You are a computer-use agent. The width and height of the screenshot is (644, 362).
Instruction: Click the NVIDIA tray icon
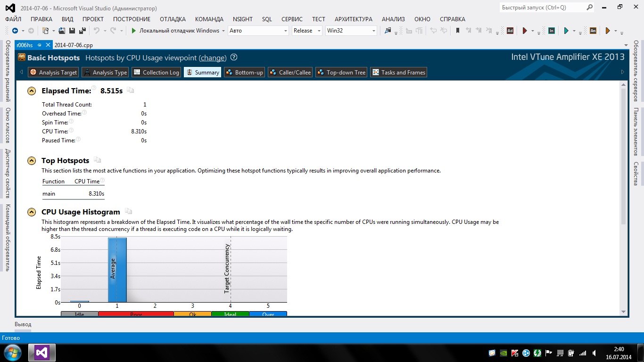(x=503, y=353)
